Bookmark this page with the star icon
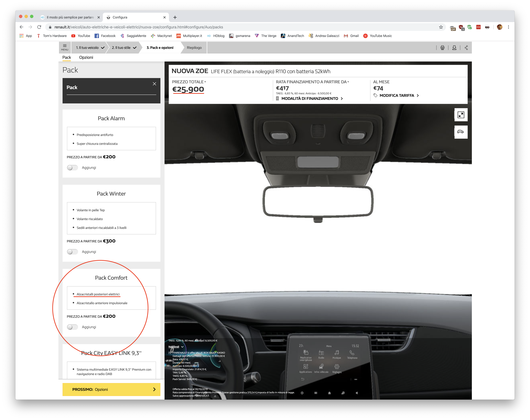 (x=441, y=27)
